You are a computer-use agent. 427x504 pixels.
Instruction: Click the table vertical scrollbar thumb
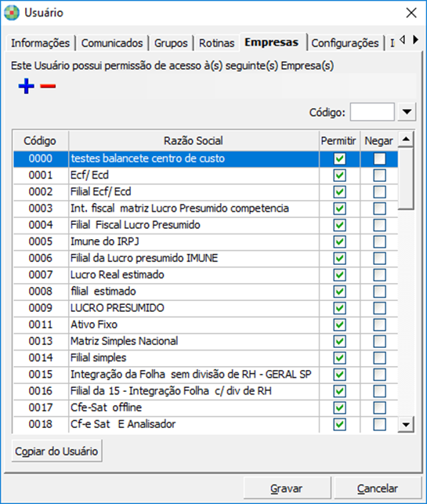pos(406,179)
